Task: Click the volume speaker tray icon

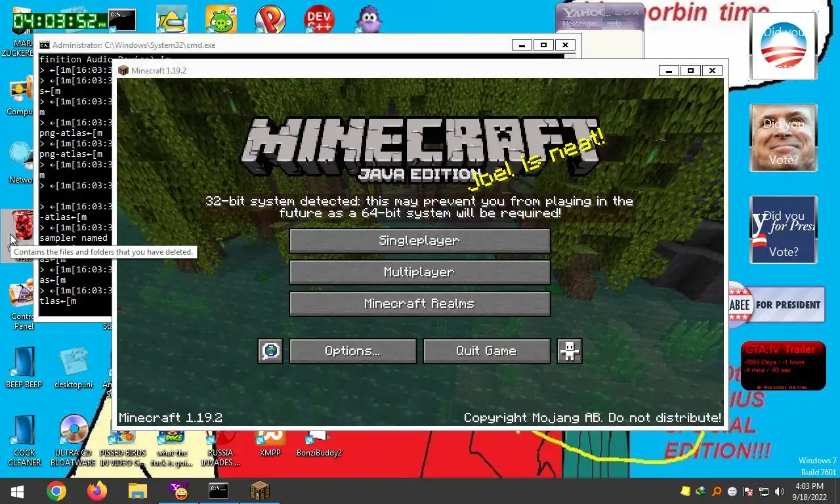Action: coord(779,492)
